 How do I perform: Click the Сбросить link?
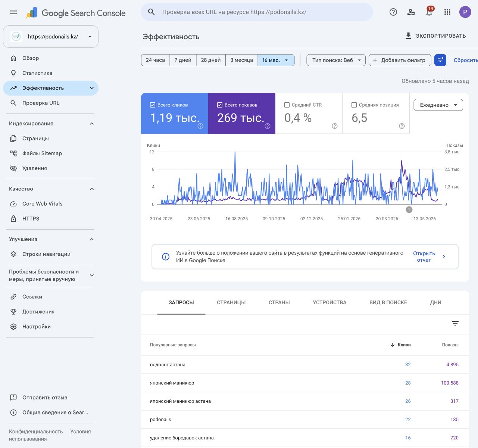click(x=465, y=60)
